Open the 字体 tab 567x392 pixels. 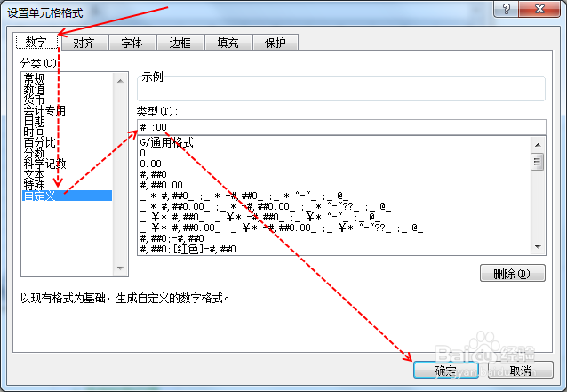[x=132, y=43]
